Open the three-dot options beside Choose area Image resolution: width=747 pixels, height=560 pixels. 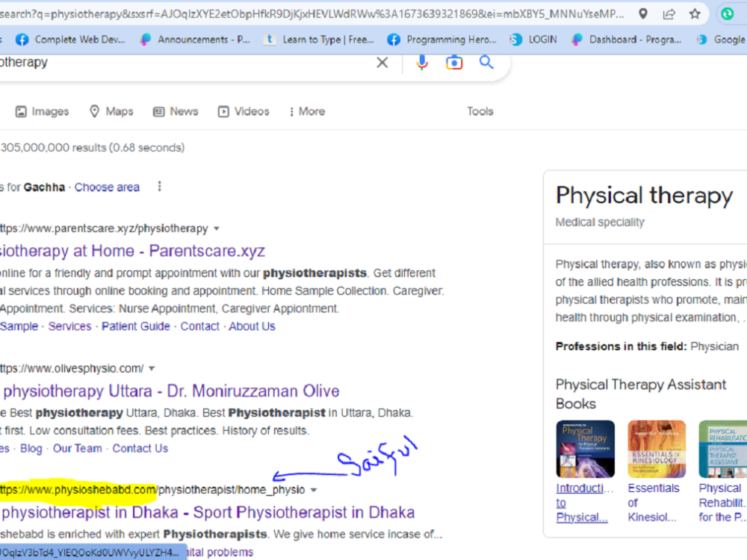click(x=160, y=186)
